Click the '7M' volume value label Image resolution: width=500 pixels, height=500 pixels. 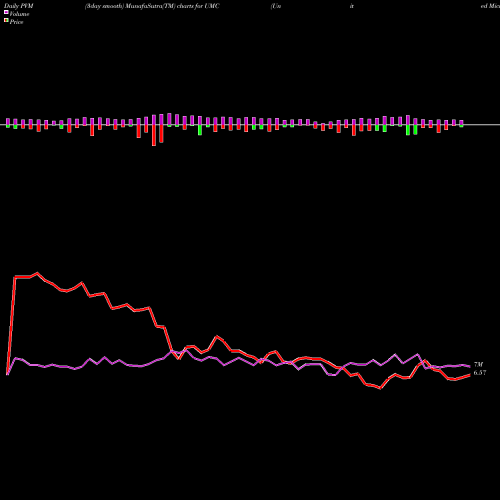[478, 365]
